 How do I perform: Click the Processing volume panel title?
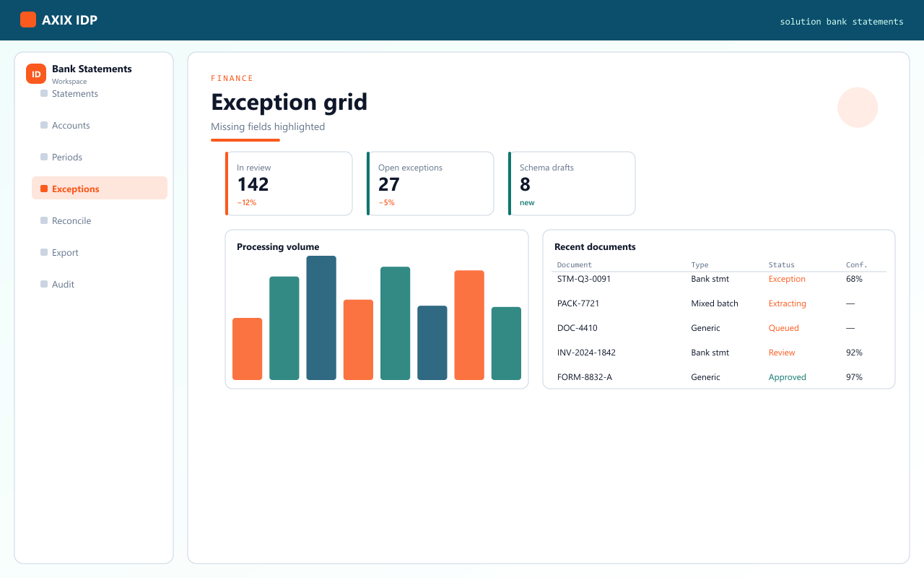[x=278, y=247]
